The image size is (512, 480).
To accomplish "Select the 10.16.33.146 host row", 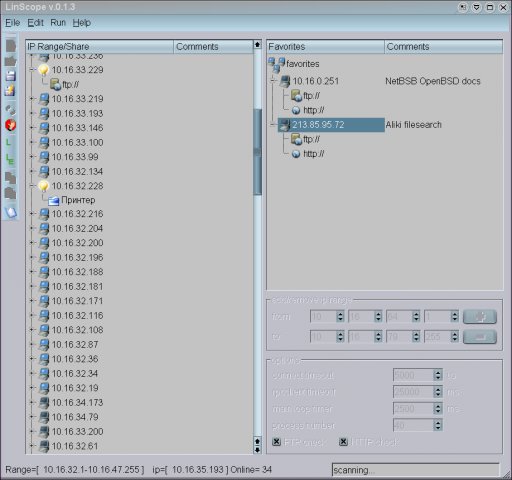I will 77,128.
